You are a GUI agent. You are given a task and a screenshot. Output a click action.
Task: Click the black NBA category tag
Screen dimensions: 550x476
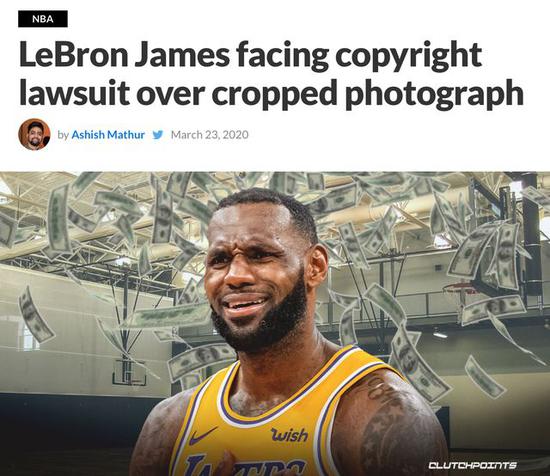click(x=43, y=19)
